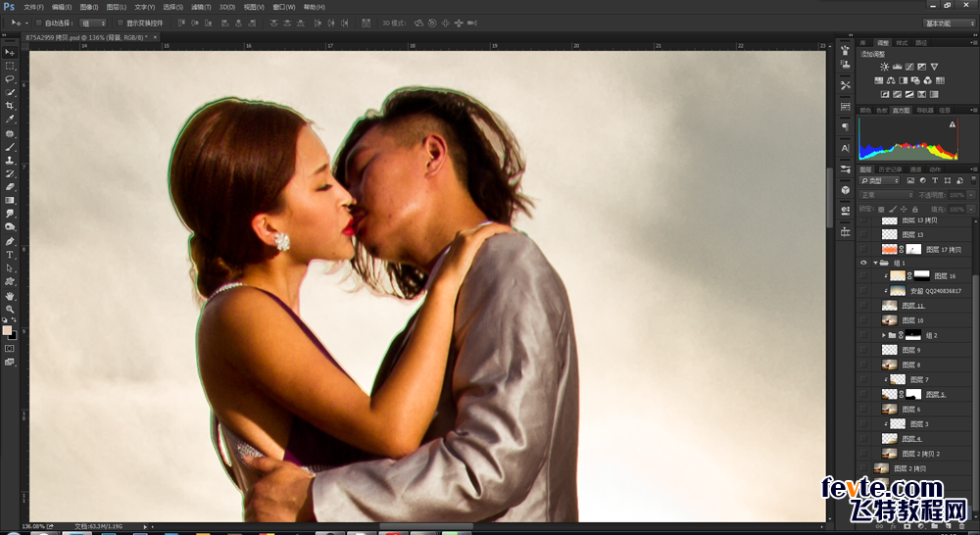Open the 填充 value dropdown arrow
This screenshot has height=535, width=980.
971,210
